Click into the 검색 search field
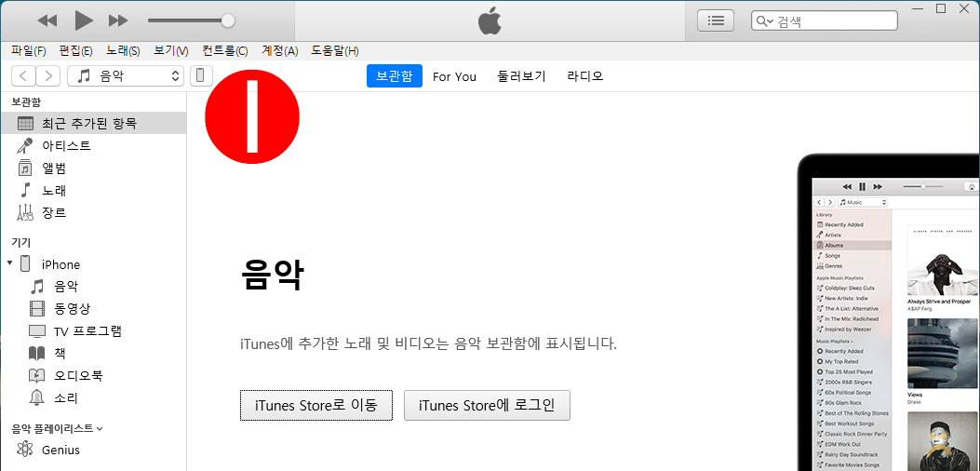This screenshot has width=980, height=471. (825, 20)
